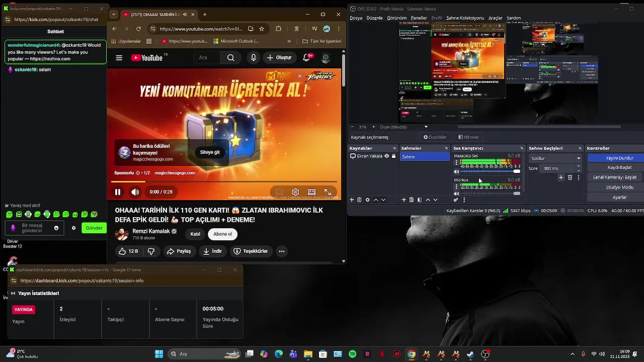The width and height of the screenshot is (644, 362).
Task: Mute the YouTube player volume
Action: click(135, 192)
